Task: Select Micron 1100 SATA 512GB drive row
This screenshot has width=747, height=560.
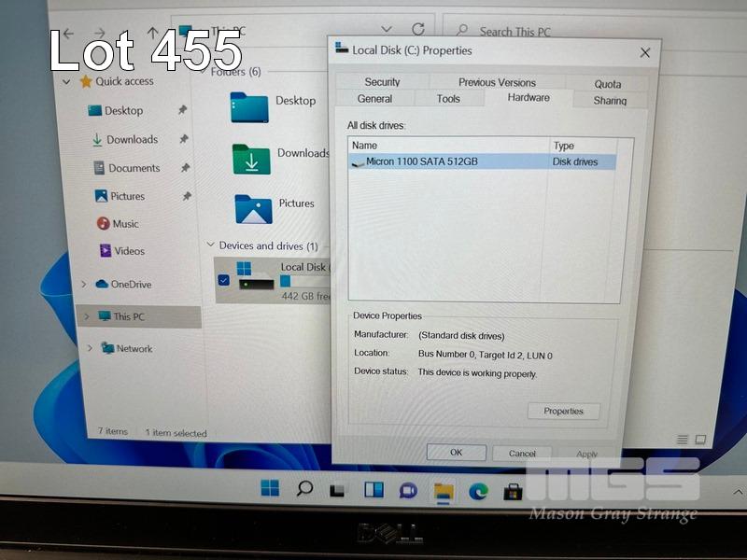Action: click(x=421, y=161)
